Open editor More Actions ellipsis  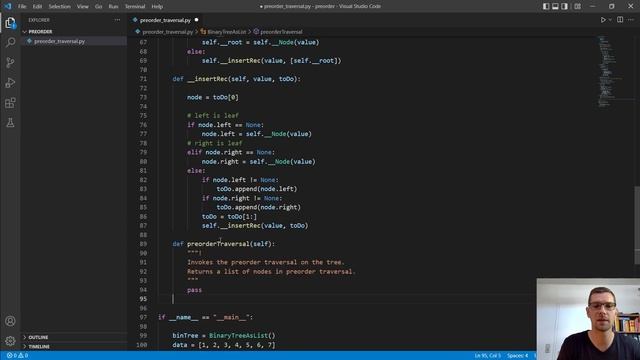coord(631,20)
